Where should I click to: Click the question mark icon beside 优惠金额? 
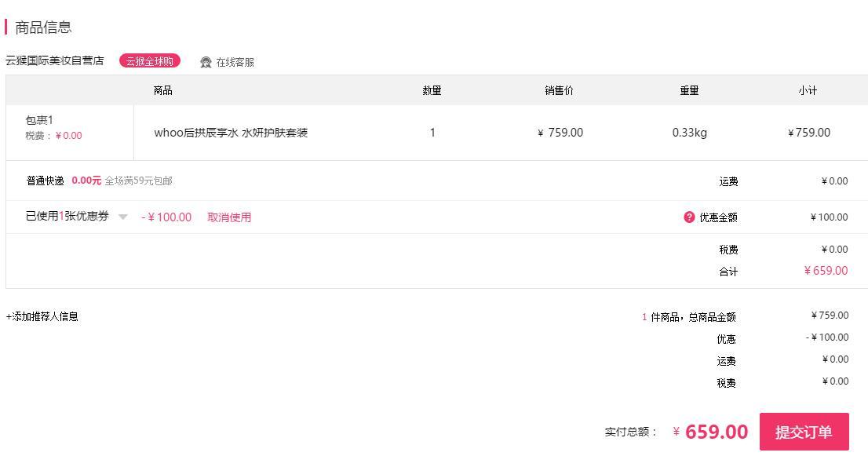689,217
